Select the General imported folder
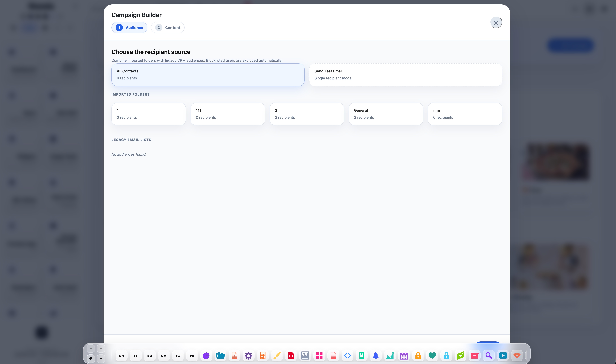Screen dimensions: 616x364 click(x=386, y=114)
